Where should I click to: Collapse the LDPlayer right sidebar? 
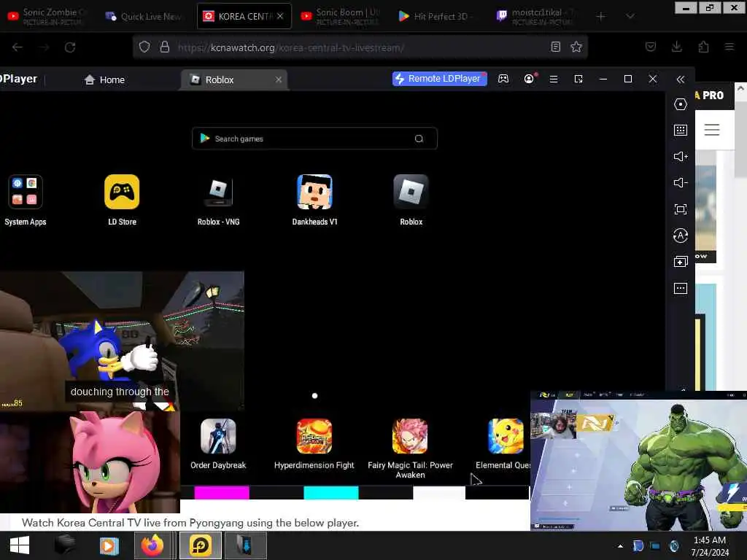point(681,79)
